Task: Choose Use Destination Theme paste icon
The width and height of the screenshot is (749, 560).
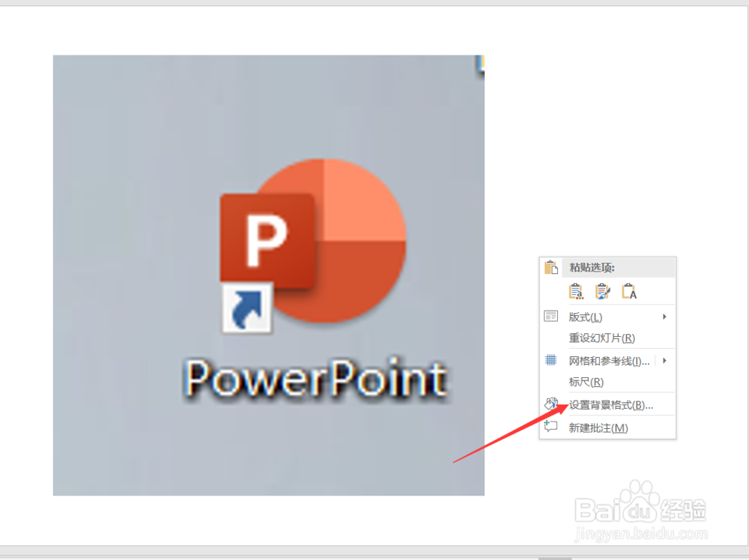Action: click(576, 290)
